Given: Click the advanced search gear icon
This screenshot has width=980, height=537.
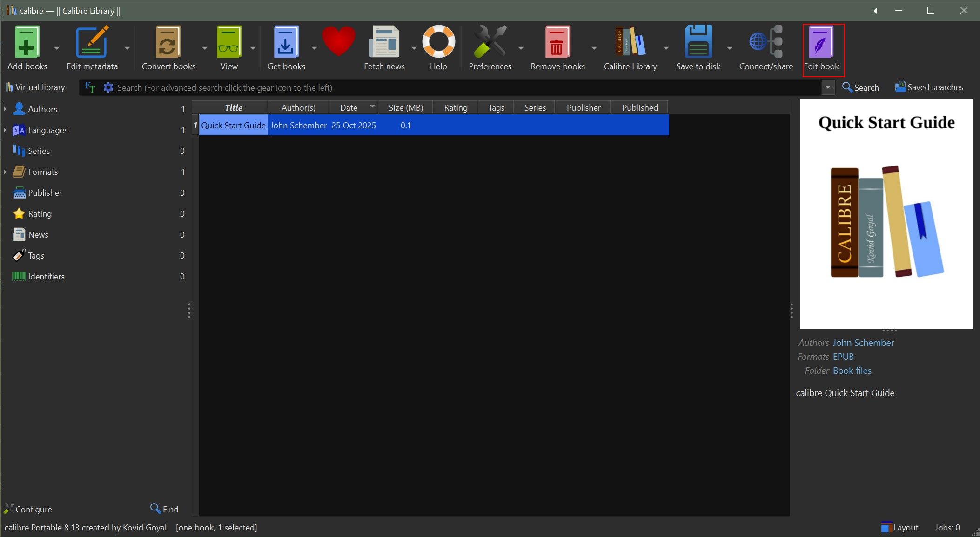Looking at the screenshot, I should [108, 87].
